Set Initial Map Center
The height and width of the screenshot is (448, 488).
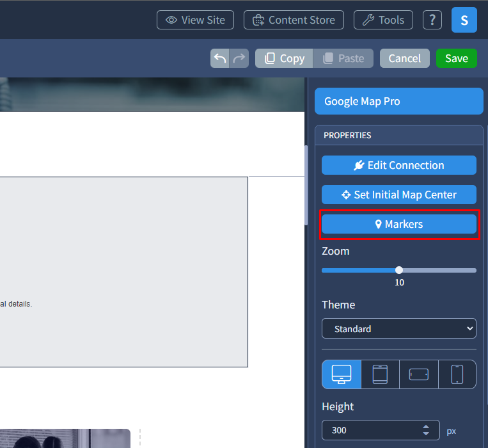click(398, 195)
